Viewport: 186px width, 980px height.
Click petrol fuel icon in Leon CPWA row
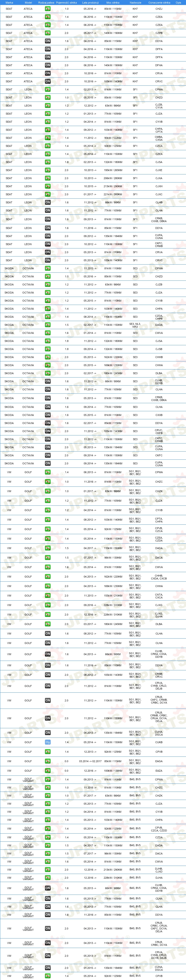(48, 89)
